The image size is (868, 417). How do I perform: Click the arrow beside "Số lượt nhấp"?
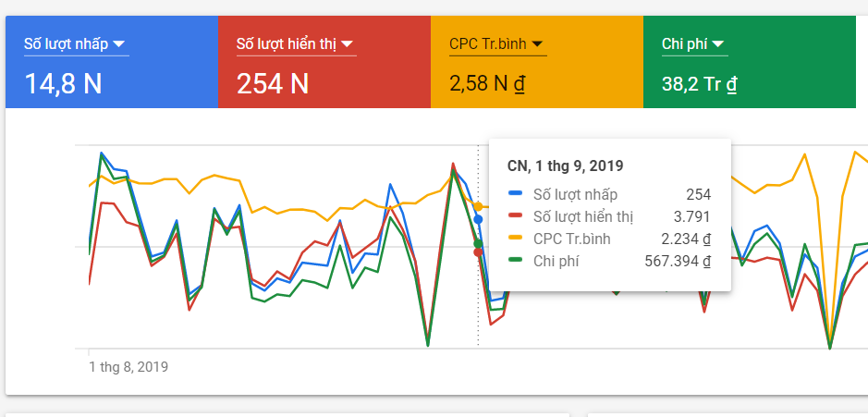(119, 43)
